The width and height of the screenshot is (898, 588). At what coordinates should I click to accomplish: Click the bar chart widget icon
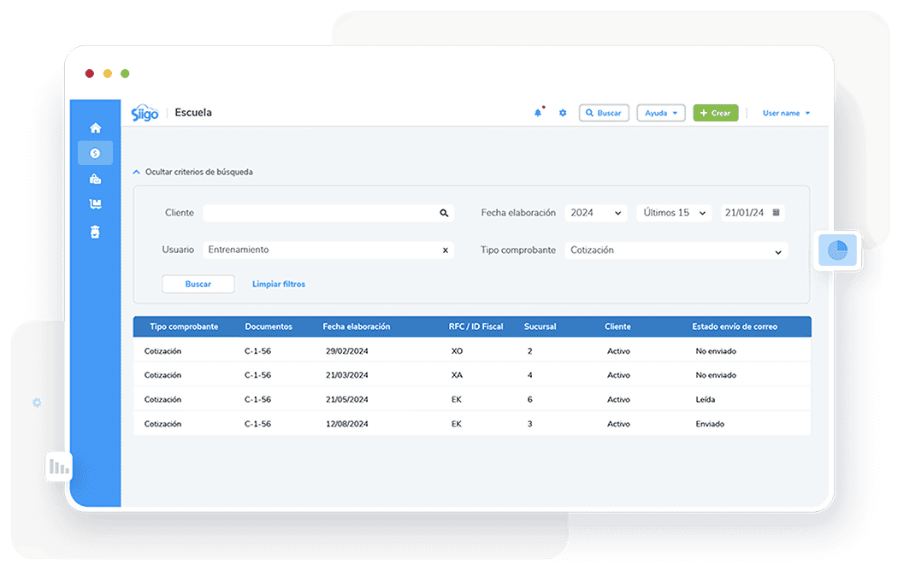[x=59, y=467]
